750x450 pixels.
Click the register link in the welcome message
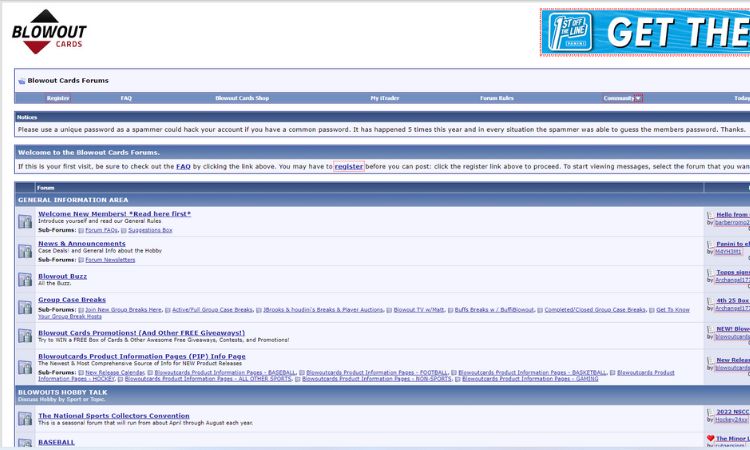click(x=349, y=166)
